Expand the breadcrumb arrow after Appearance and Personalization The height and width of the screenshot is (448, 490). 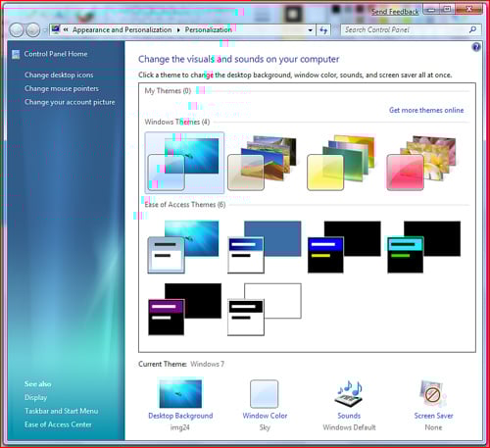click(x=178, y=30)
